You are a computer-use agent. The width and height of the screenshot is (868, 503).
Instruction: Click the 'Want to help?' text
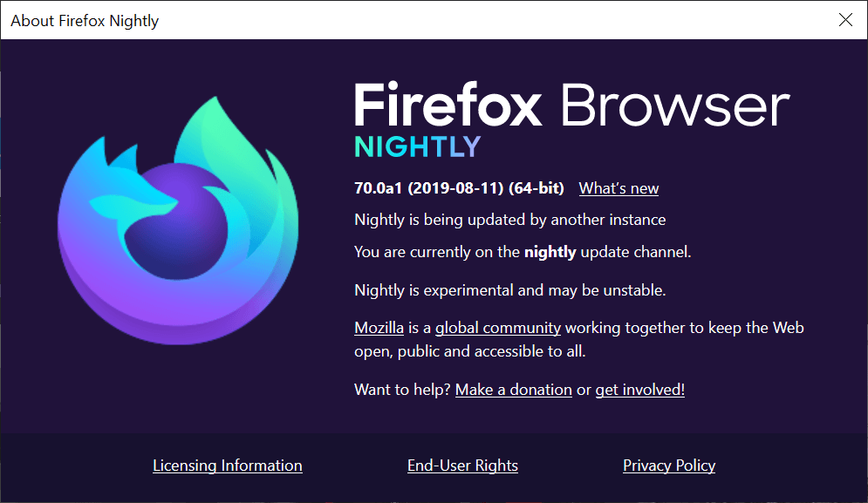pyautogui.click(x=402, y=390)
